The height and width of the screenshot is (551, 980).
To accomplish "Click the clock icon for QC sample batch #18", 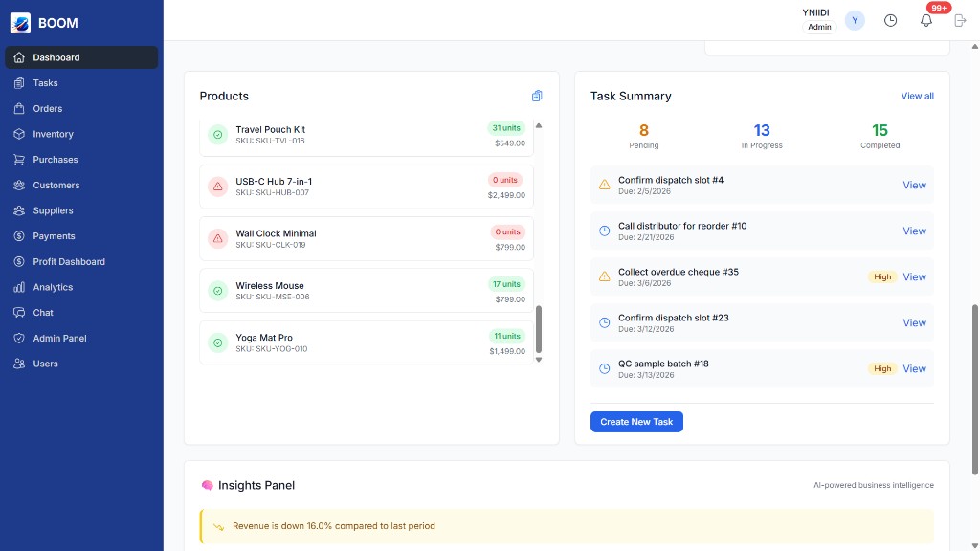I will pos(605,368).
